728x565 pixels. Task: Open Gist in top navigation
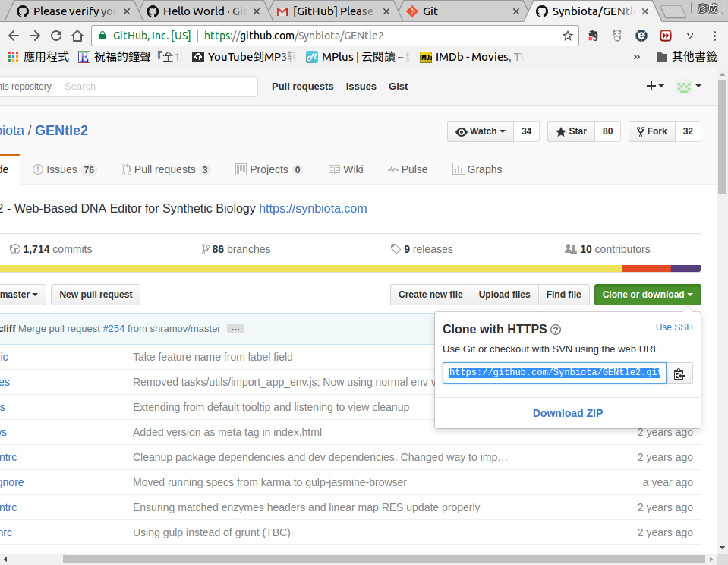398,87
